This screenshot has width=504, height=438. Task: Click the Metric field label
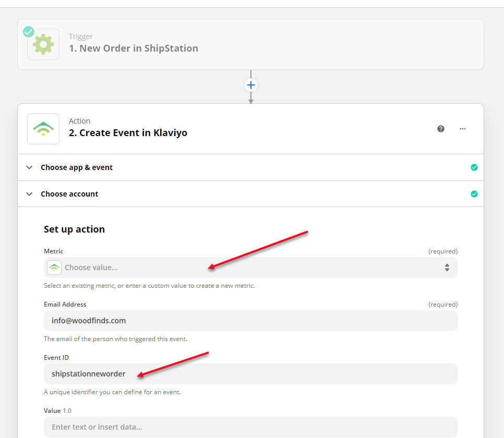click(53, 251)
